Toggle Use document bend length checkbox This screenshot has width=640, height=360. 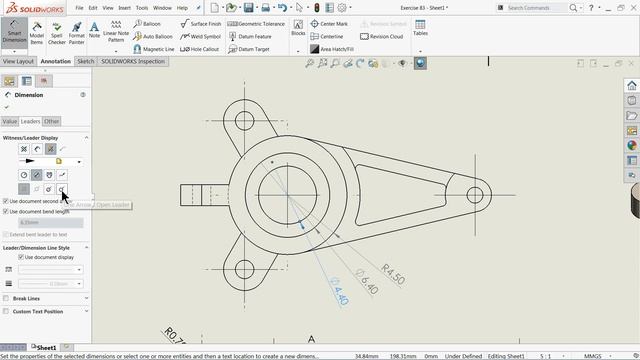[x=6, y=211]
